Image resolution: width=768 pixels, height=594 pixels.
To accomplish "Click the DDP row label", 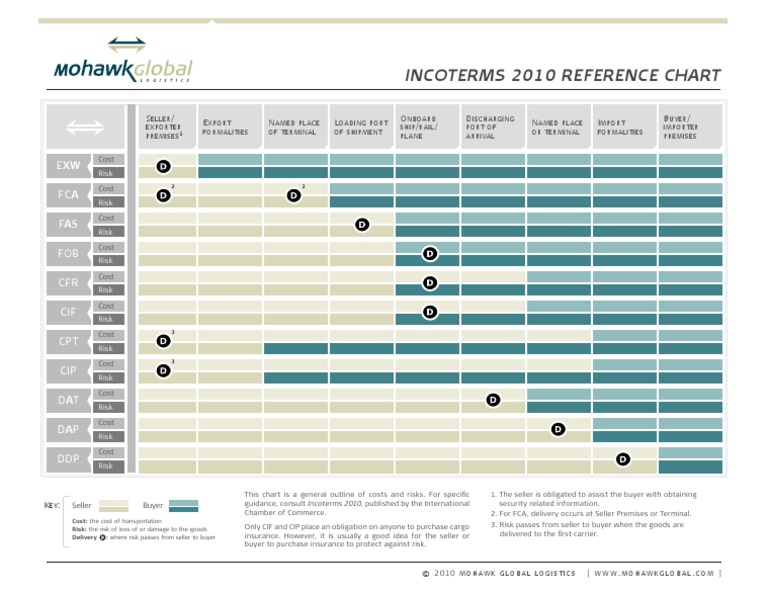I will click(69, 459).
